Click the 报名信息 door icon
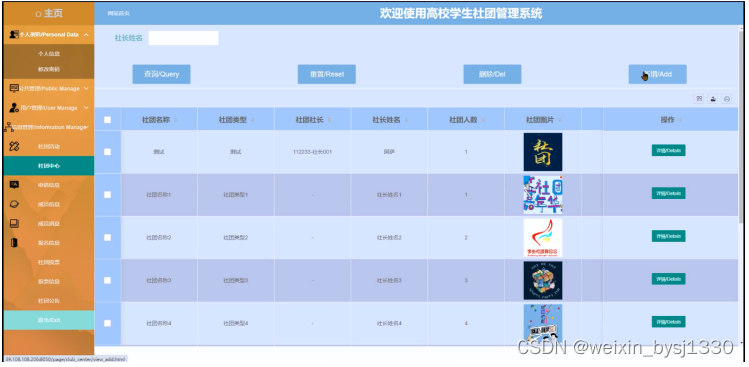This screenshot has height=367, width=749. click(14, 242)
